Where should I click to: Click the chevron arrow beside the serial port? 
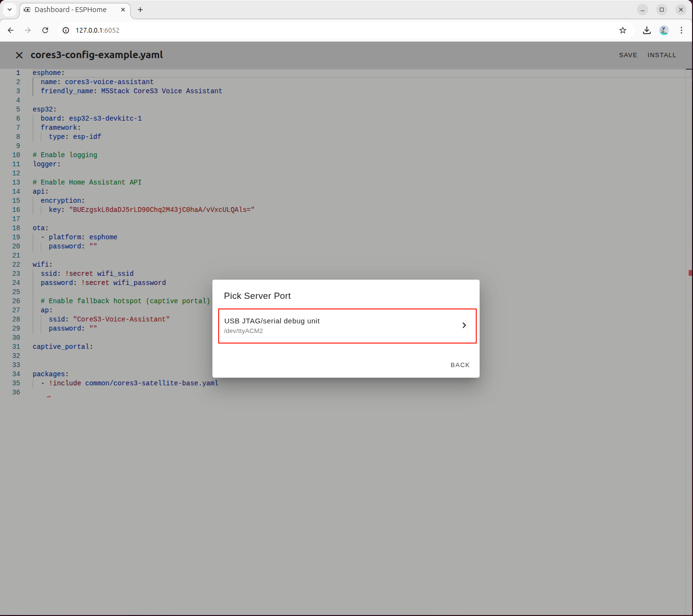click(x=464, y=326)
